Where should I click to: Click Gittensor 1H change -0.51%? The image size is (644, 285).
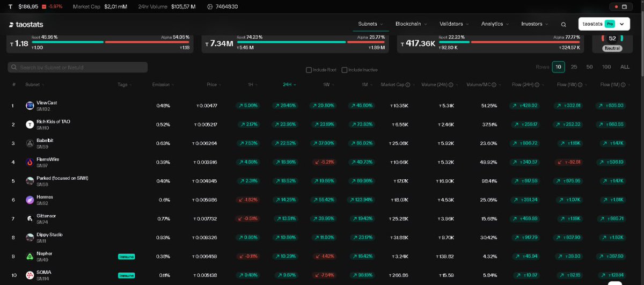249,218
